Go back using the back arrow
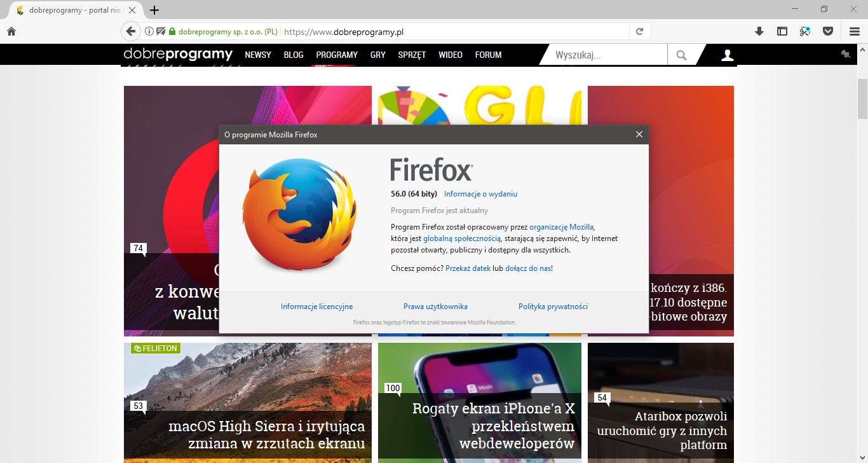The image size is (868, 463). tap(130, 31)
